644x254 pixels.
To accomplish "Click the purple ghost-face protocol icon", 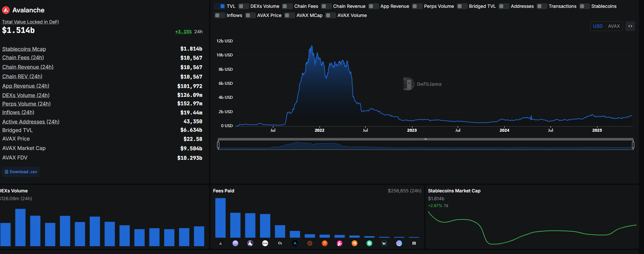I will pos(236,243).
